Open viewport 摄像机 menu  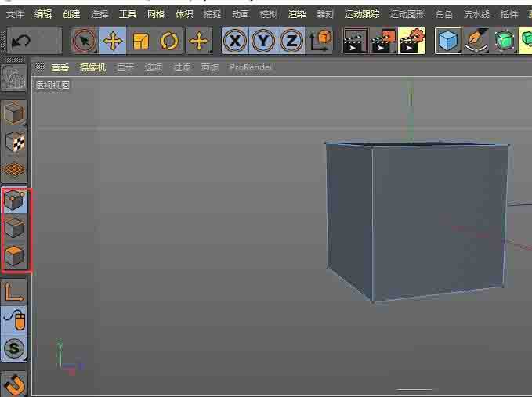(x=92, y=67)
